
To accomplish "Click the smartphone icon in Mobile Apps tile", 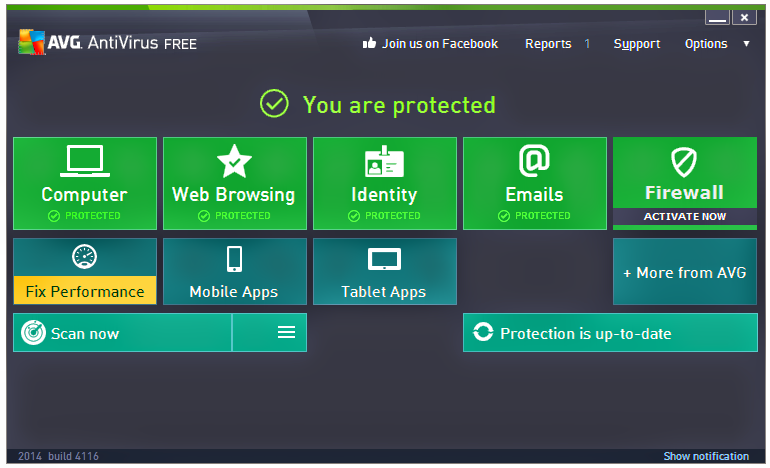I will tap(234, 259).
